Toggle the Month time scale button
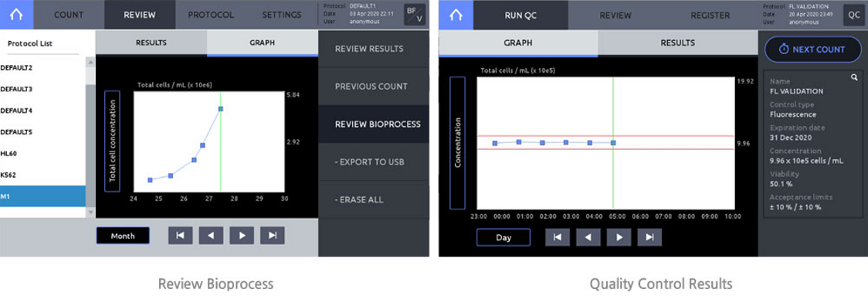This screenshot has width=868, height=296. [x=123, y=236]
